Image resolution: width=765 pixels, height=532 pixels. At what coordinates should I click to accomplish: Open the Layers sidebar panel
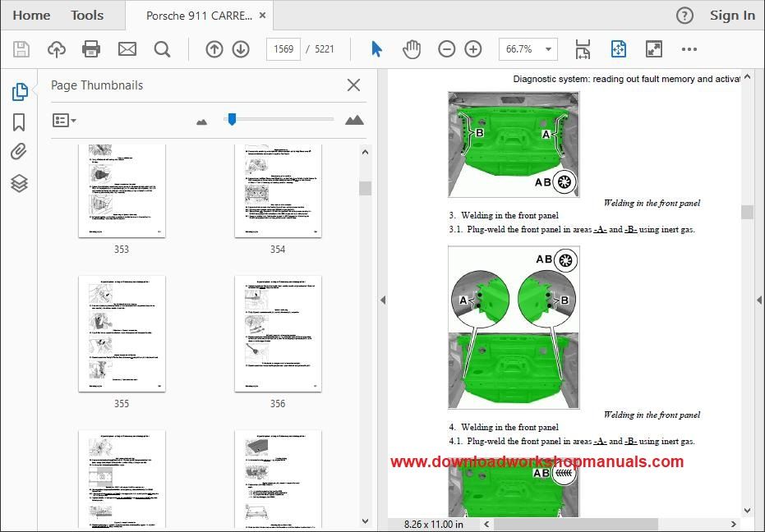[19, 183]
